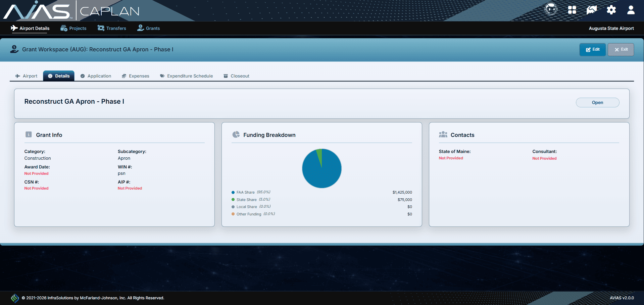Click the Contacts panel people icon
The width and height of the screenshot is (644, 305).
click(443, 134)
